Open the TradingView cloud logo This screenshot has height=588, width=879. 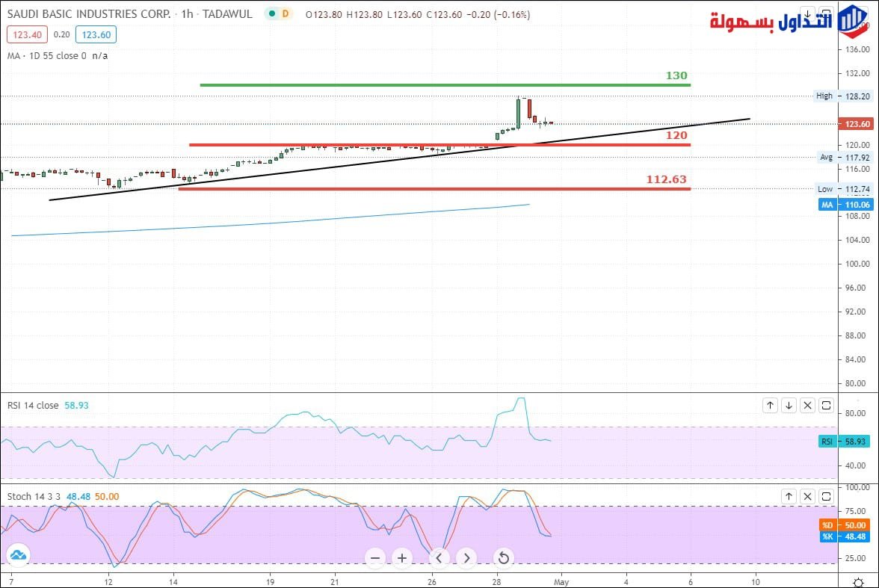[18, 555]
